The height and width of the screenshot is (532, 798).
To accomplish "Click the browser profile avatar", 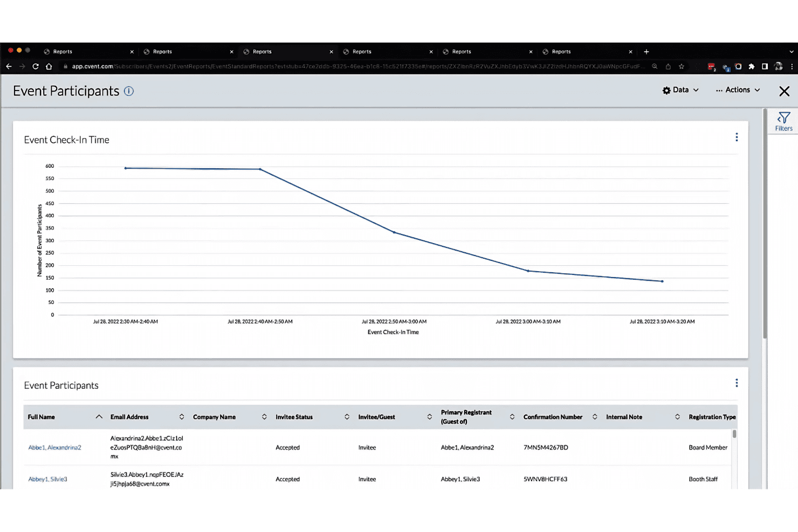I will 778,66.
